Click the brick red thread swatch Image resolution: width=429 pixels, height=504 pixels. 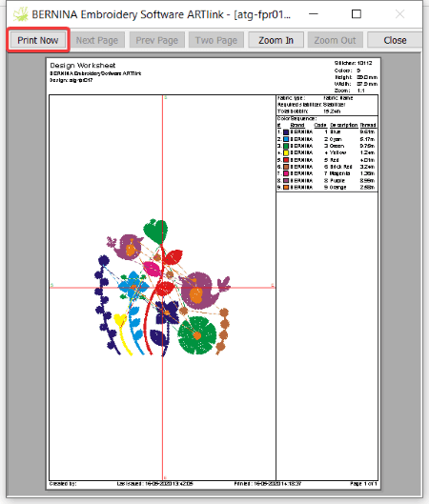[286, 167]
